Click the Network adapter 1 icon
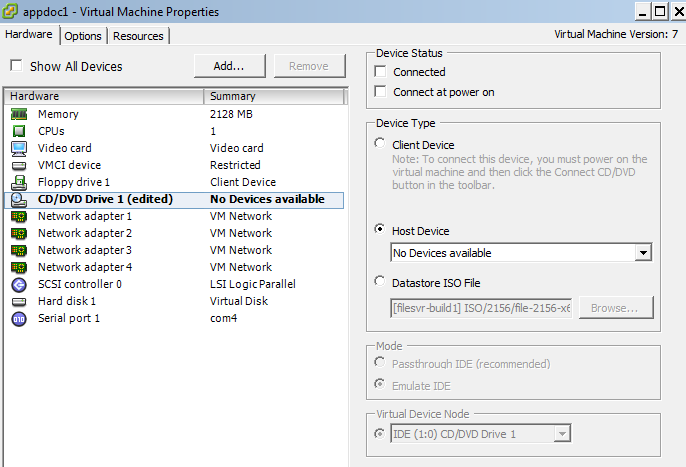686x467 pixels. point(18,216)
